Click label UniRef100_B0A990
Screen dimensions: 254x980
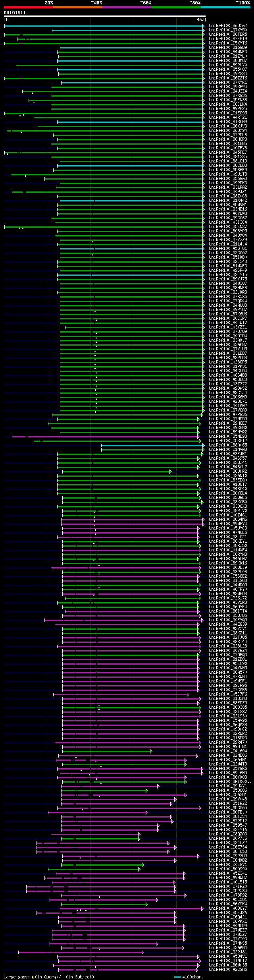[228, 869]
